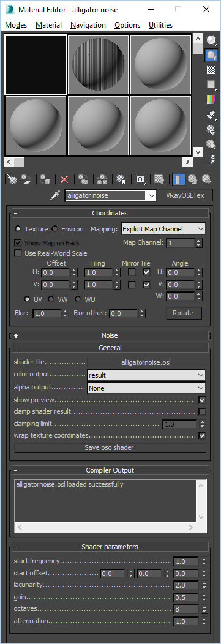Click the lacunarity value field
This screenshot has height=644, width=221.
(185, 585)
